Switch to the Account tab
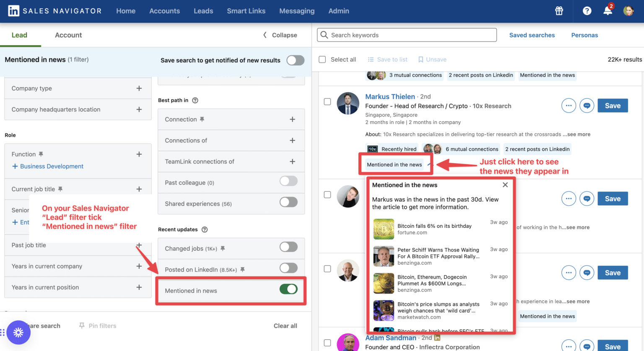The height and width of the screenshot is (351, 644). point(68,35)
